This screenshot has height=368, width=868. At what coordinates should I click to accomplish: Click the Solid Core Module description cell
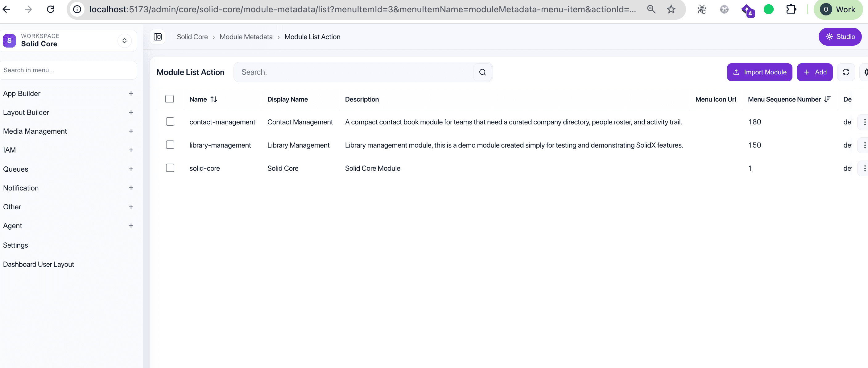(372, 168)
